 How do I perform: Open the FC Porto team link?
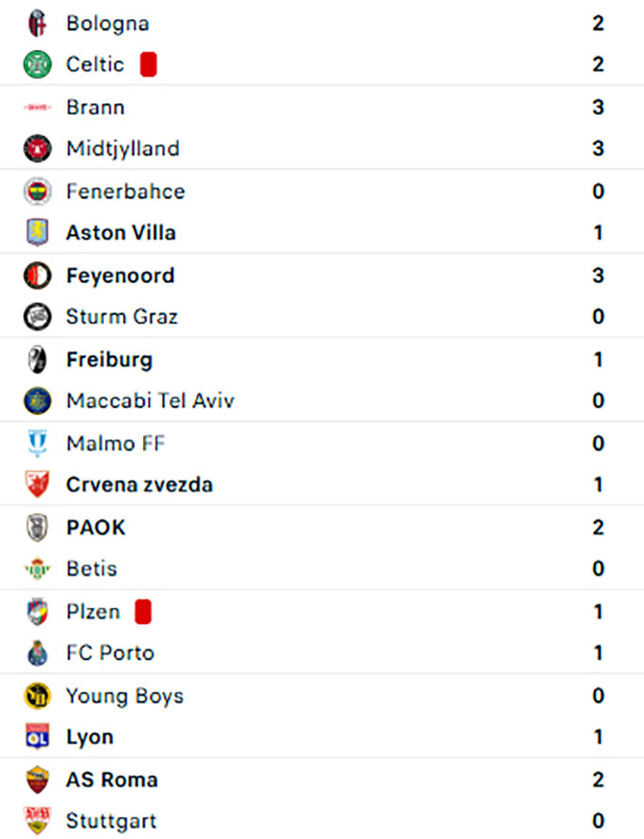click(x=110, y=652)
